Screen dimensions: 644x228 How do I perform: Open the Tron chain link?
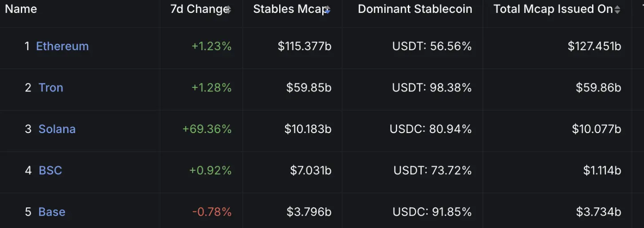51,87
